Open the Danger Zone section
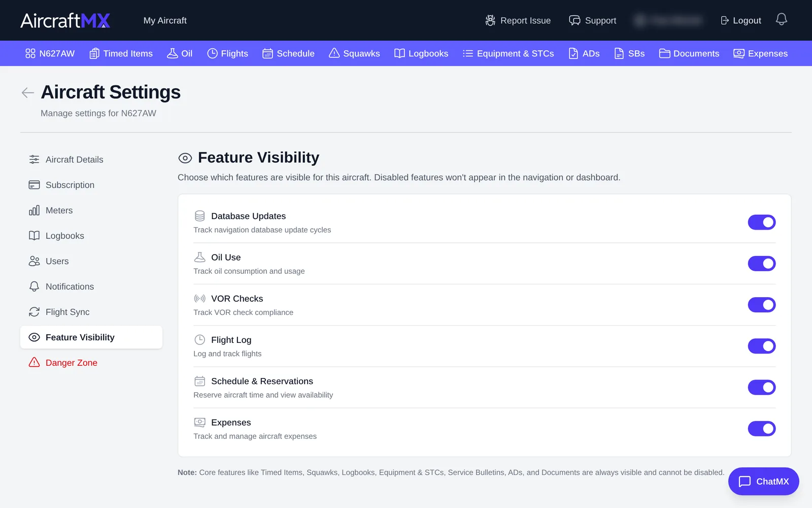The height and width of the screenshot is (508, 812). pyautogui.click(x=91, y=363)
